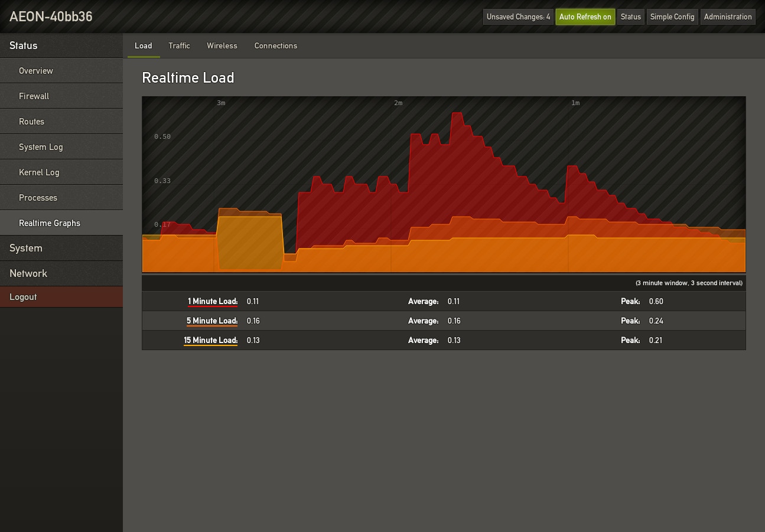Open the Connections tab
This screenshot has width=765, height=532.
click(x=275, y=45)
